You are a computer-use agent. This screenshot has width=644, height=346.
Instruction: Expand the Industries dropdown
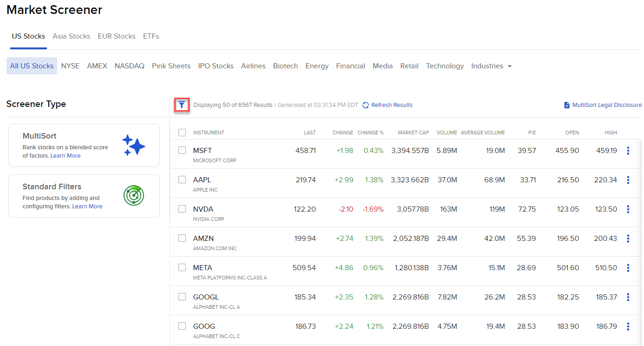click(x=491, y=66)
